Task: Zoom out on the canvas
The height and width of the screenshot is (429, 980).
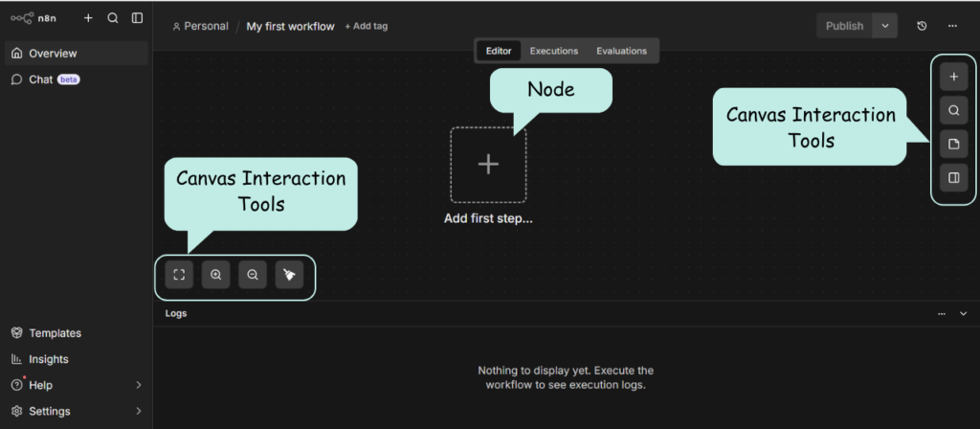Action: point(253,275)
